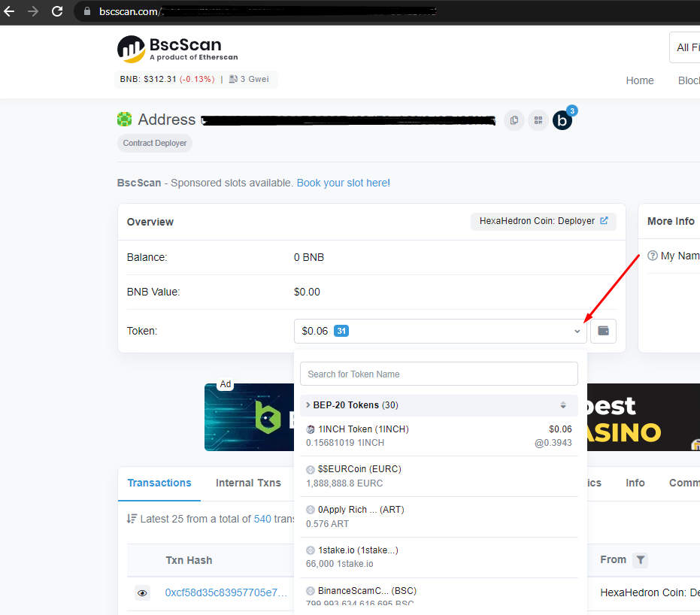Image resolution: width=700 pixels, height=615 pixels.
Task: Click the gas pump Gwei icon
Action: 233,79
